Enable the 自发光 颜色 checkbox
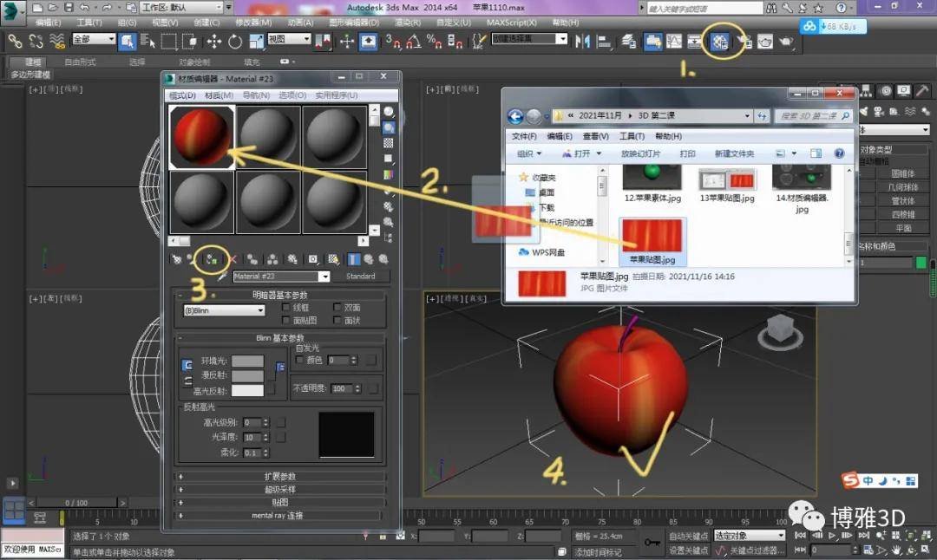Viewport: 937px width, 560px height. [x=299, y=360]
